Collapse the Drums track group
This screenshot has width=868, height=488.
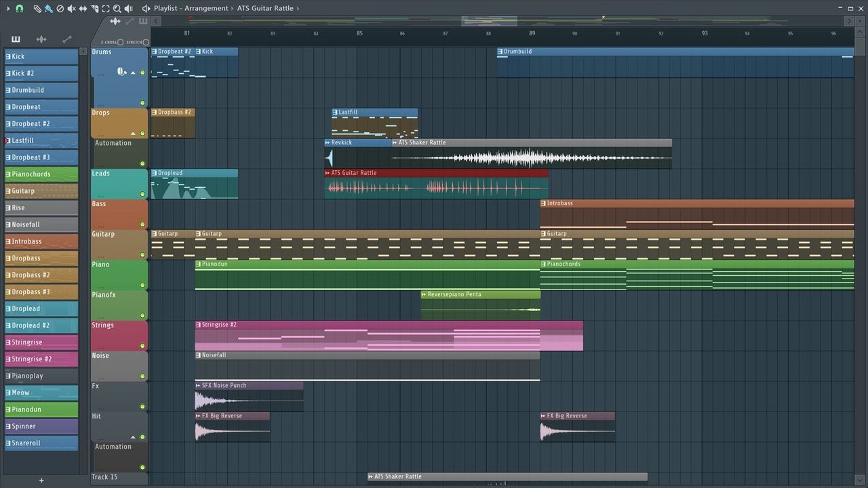(133, 71)
